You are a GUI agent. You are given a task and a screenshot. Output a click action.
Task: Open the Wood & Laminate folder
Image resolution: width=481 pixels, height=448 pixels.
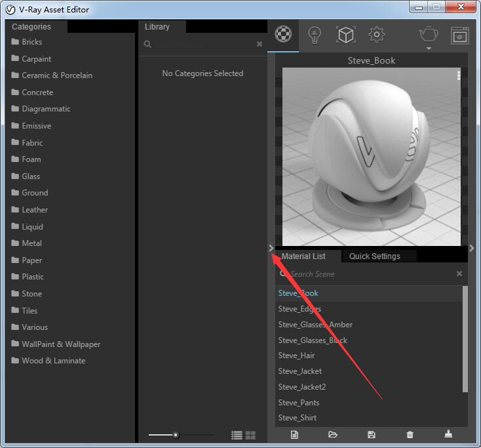point(48,361)
